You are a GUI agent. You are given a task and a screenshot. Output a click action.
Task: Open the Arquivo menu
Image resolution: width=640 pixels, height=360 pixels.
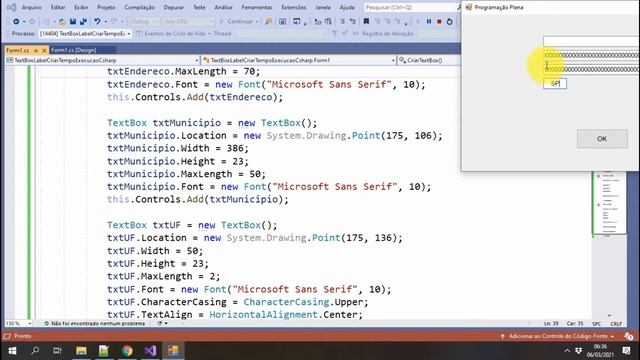pyautogui.click(x=31, y=7)
